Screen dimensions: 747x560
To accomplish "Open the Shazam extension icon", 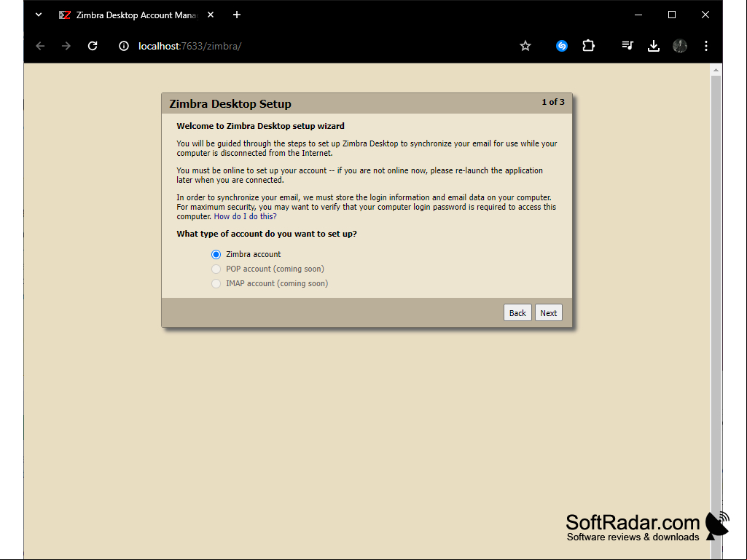I will point(562,46).
